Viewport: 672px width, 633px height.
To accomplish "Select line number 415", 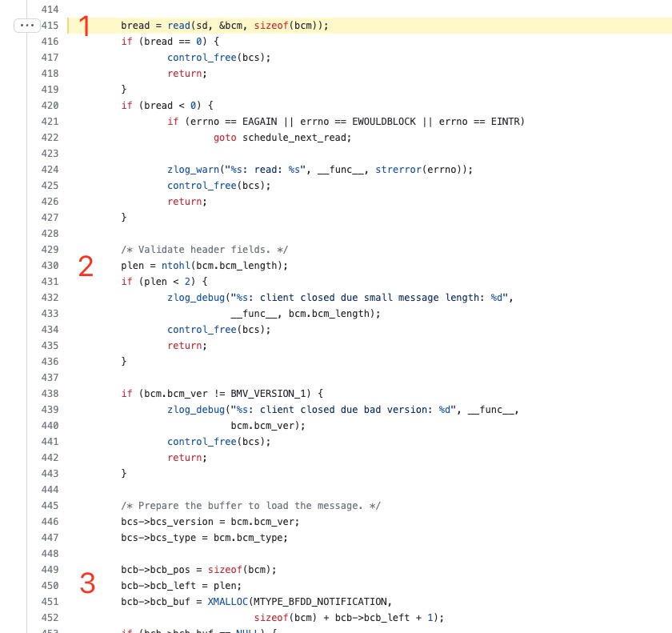I will pos(50,26).
